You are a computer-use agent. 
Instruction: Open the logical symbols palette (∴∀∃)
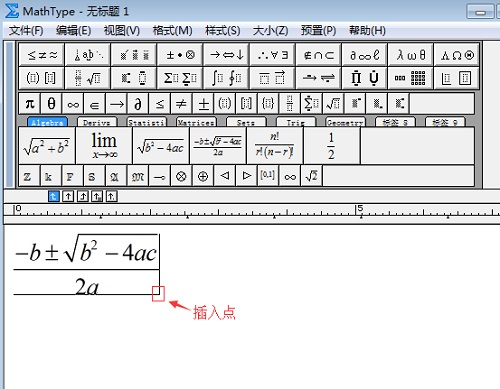click(273, 55)
